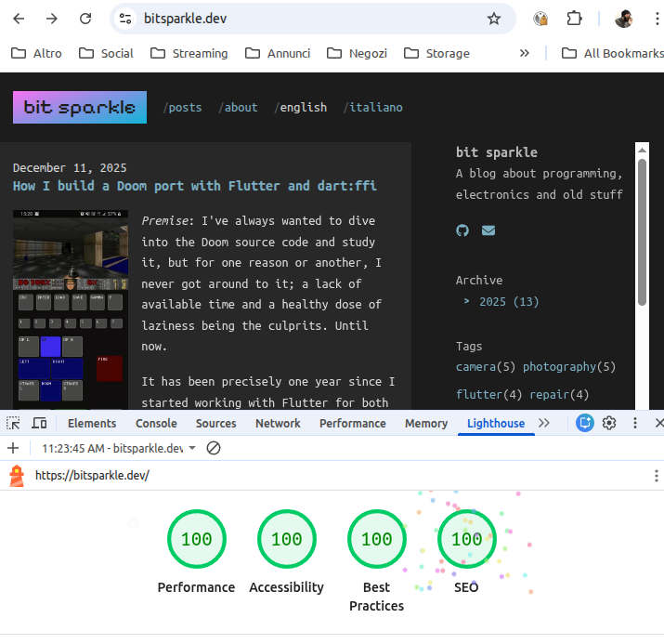This screenshot has width=664, height=644.
Task: Switch site language to /english
Action: coord(301,108)
